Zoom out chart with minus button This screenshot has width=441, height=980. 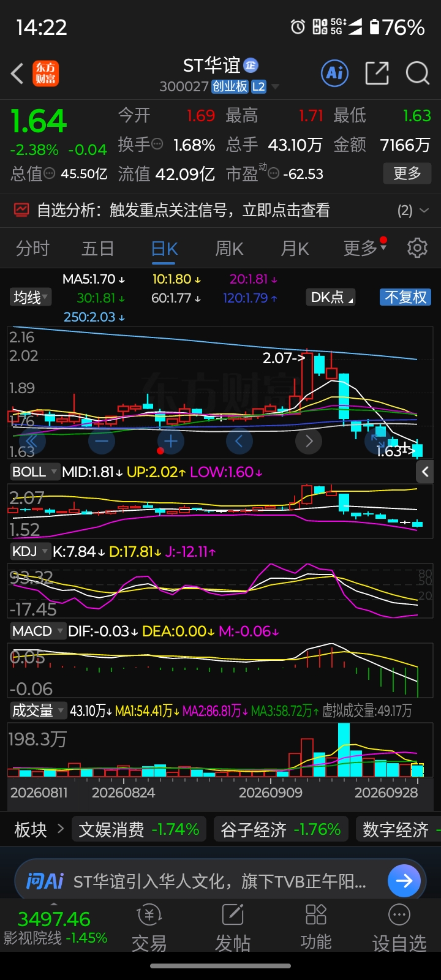coord(102,441)
